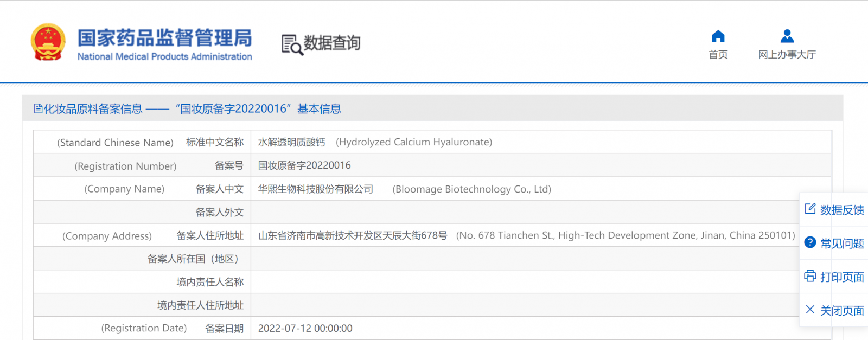This screenshot has height=340, width=868.
Task: Click the document icon before 化妆品原料备案信息
Action: click(x=38, y=109)
